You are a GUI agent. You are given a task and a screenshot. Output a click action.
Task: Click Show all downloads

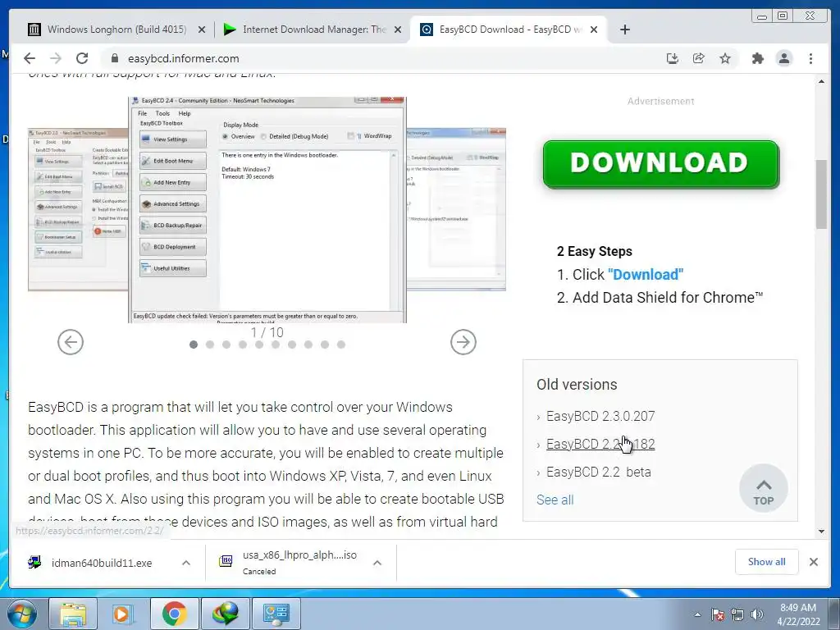pyautogui.click(x=767, y=561)
